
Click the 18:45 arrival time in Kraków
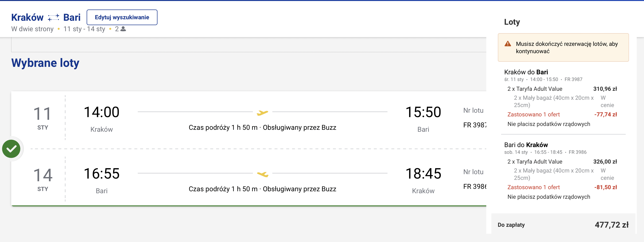pyautogui.click(x=423, y=174)
